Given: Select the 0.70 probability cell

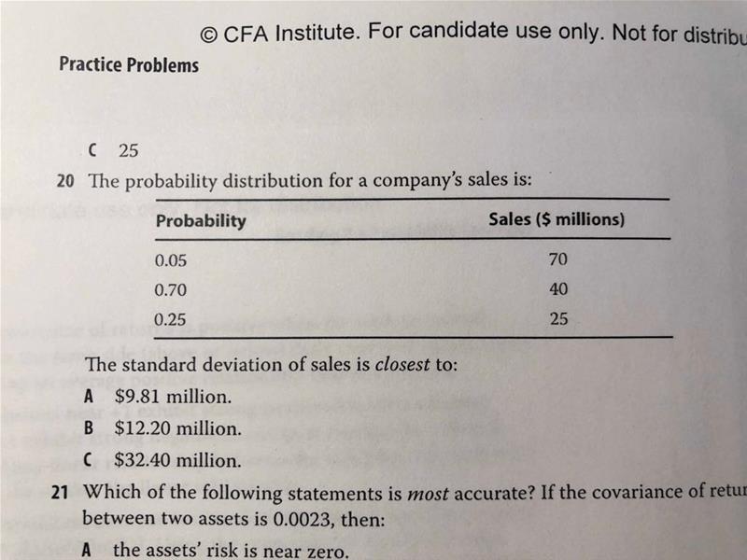Looking at the screenshot, I should (x=170, y=289).
